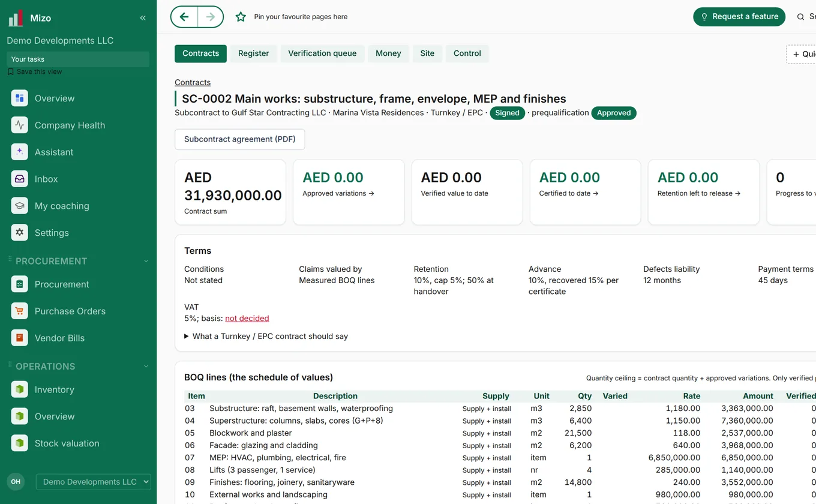Open Company Health page
This screenshot has height=504, width=816.
point(70,125)
